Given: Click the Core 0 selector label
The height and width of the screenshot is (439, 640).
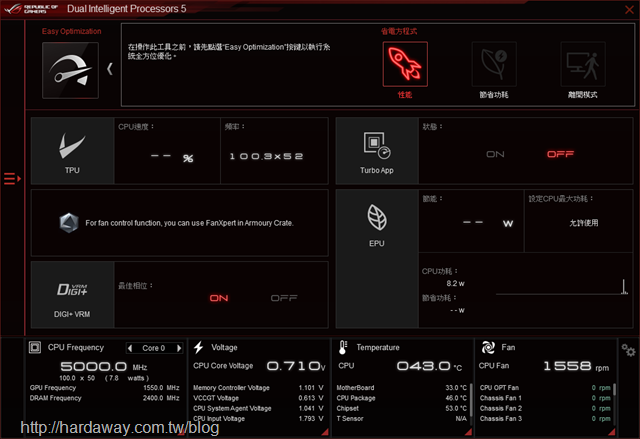Looking at the screenshot, I should [153, 348].
